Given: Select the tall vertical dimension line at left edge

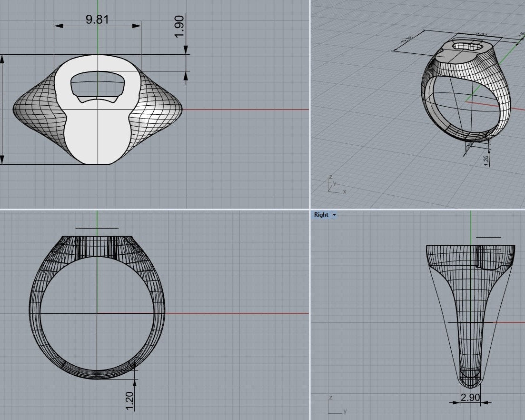Looking at the screenshot, I should [3, 110].
